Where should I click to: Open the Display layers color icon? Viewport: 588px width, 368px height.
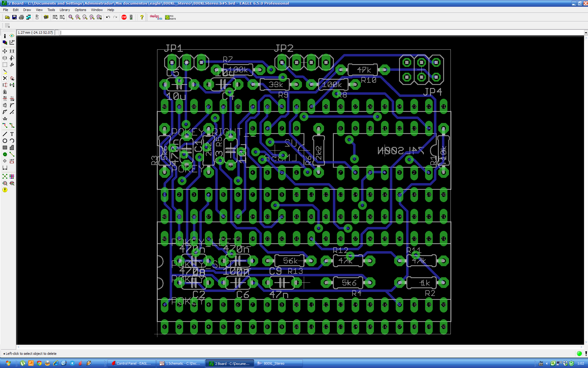[x=5, y=43]
